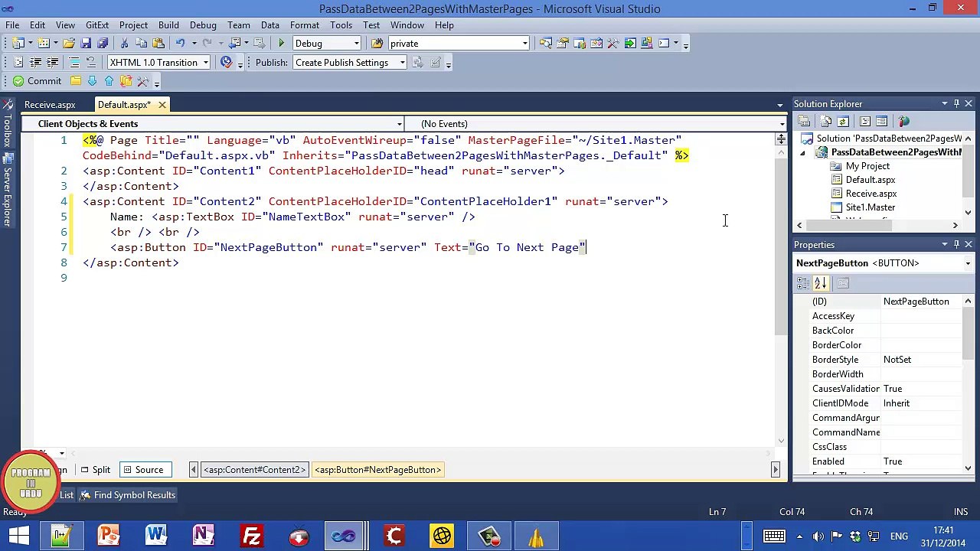This screenshot has height=551, width=980.
Task: Click the Categorized view icon in Properties
Action: coord(803,284)
